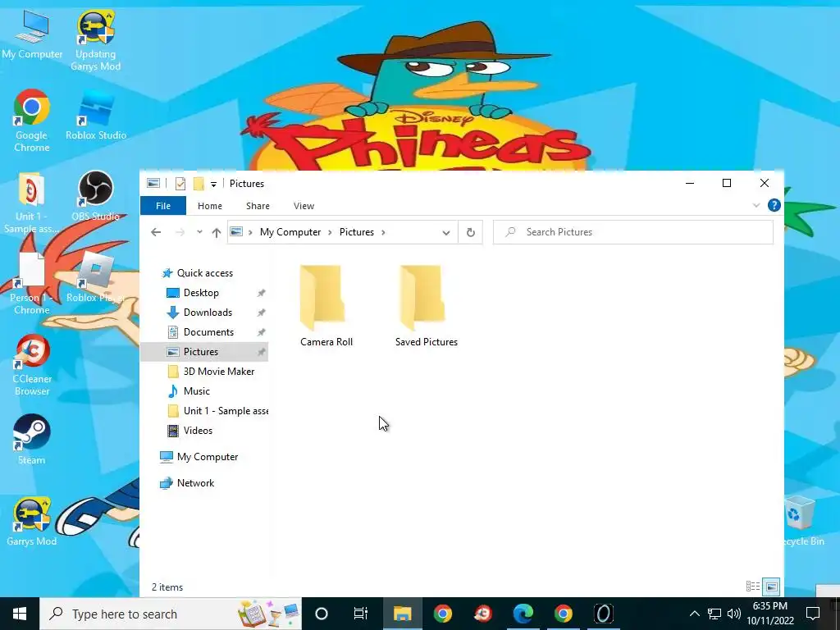Click the pin icon next to Desktop
The width and height of the screenshot is (840, 630).
pyautogui.click(x=261, y=293)
